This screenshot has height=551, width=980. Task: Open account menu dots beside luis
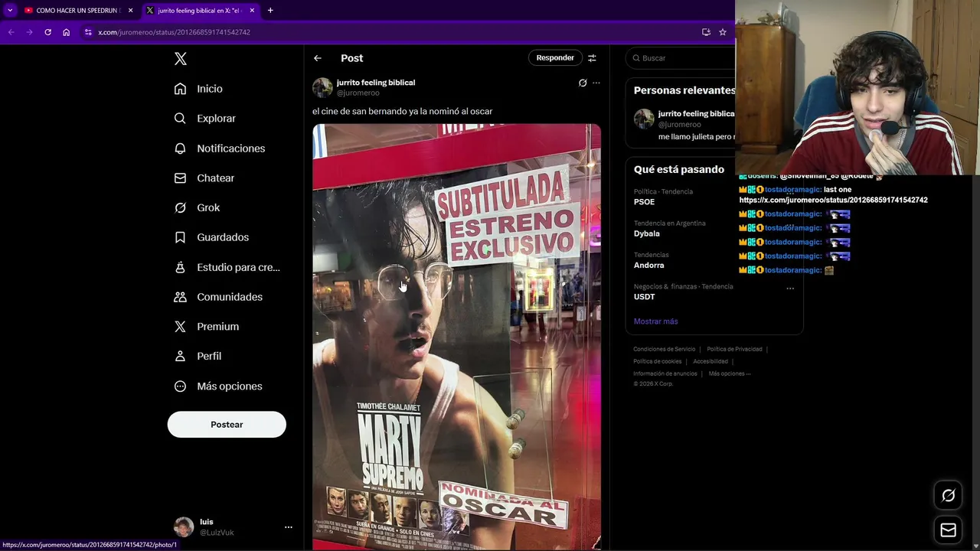pyautogui.click(x=289, y=527)
